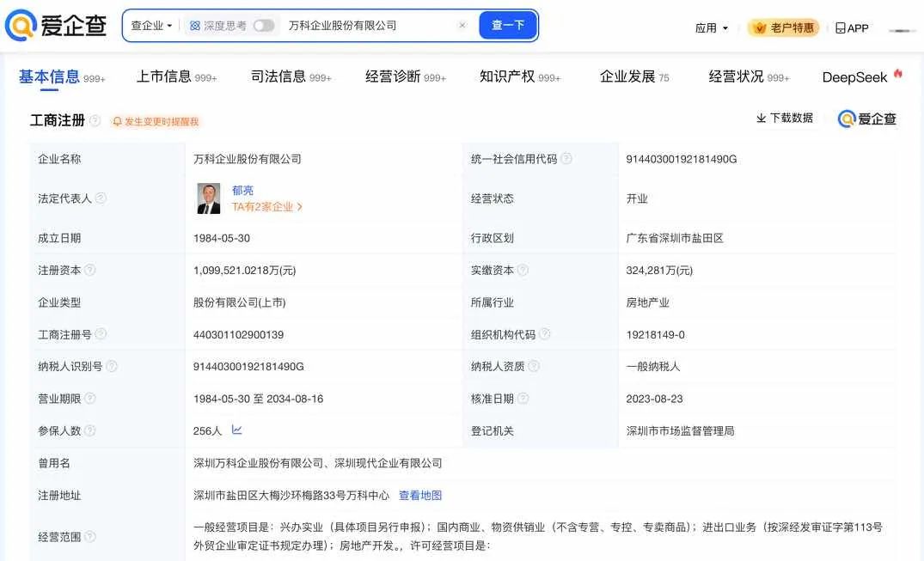The height and width of the screenshot is (561, 924).
Task: Click the 深圳市市场监督管理局 registration authority value
Action: pos(680,430)
